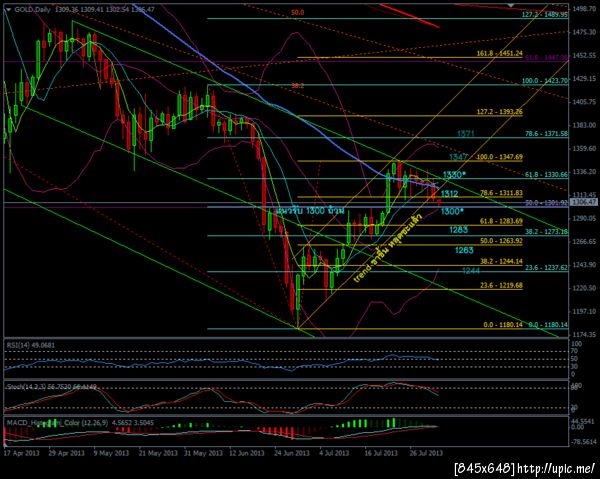Click the 1197.10 price axis value
This screenshot has height=479, width=600.
584,311
